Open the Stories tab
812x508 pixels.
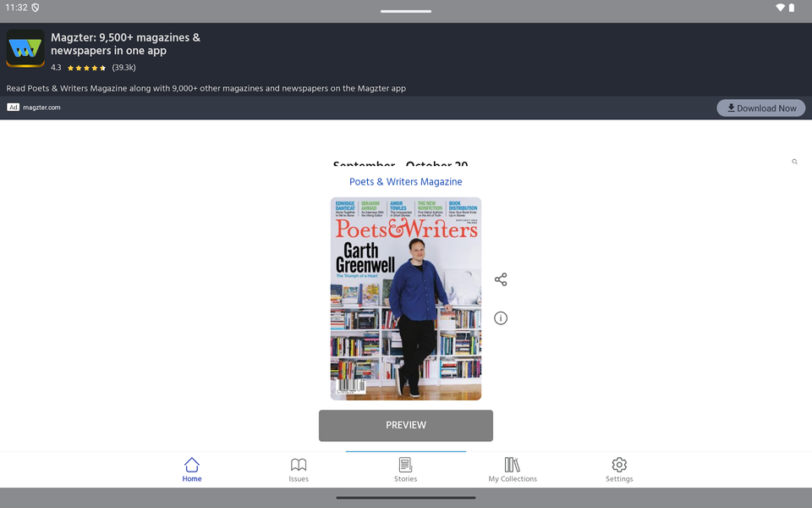click(x=405, y=470)
